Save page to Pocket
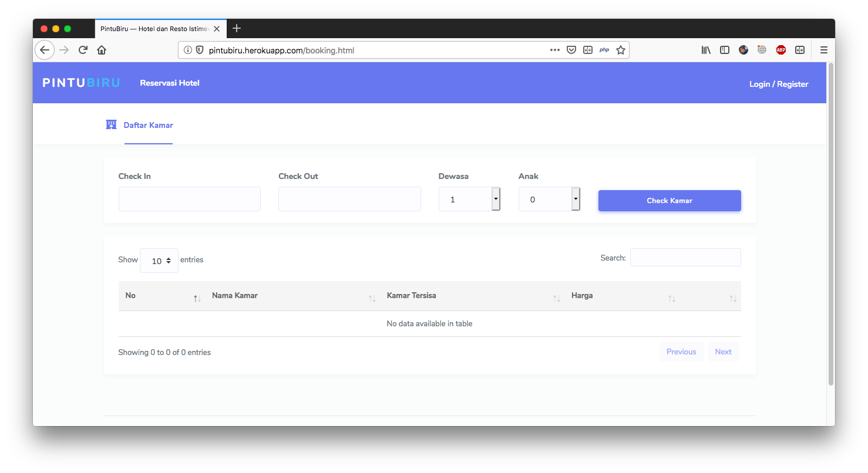Screen dimensions: 868x473 coord(571,50)
